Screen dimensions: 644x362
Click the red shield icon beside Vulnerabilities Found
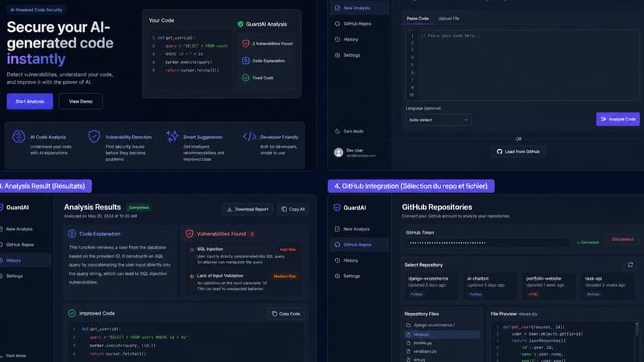[189, 234]
